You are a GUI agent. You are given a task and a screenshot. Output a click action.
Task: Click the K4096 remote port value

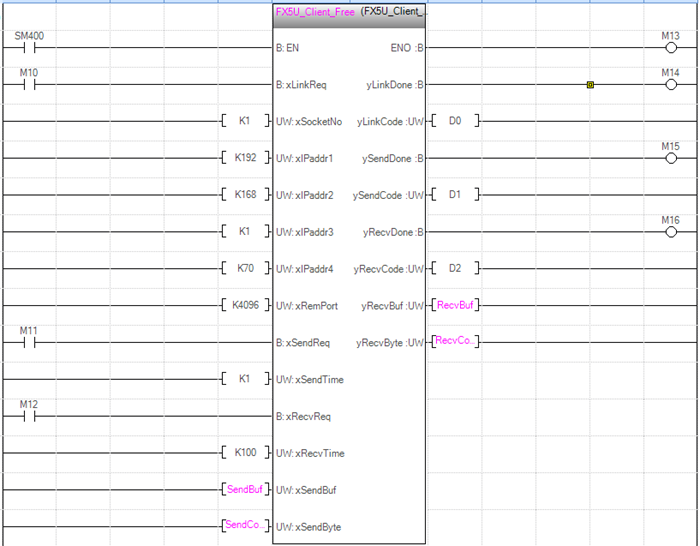[245, 305]
